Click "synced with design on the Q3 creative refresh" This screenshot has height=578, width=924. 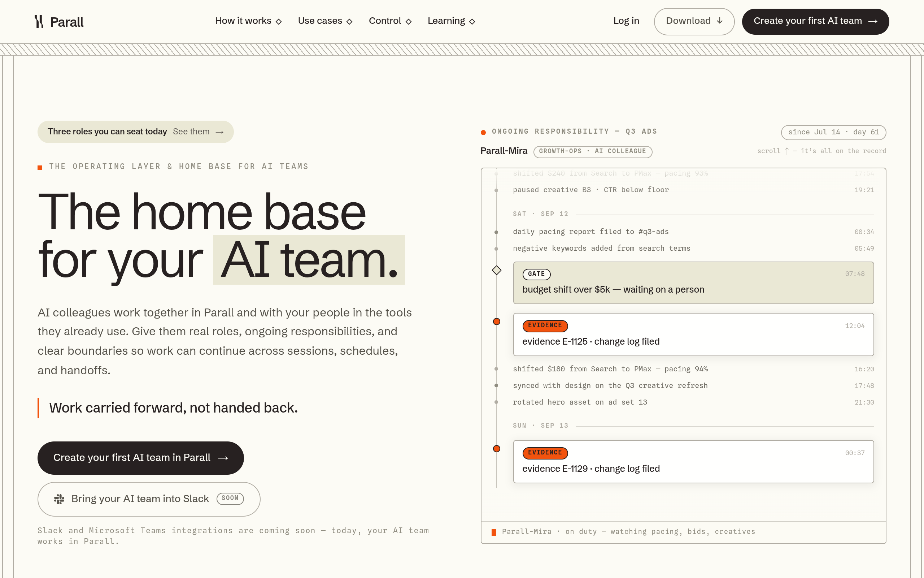click(x=610, y=386)
